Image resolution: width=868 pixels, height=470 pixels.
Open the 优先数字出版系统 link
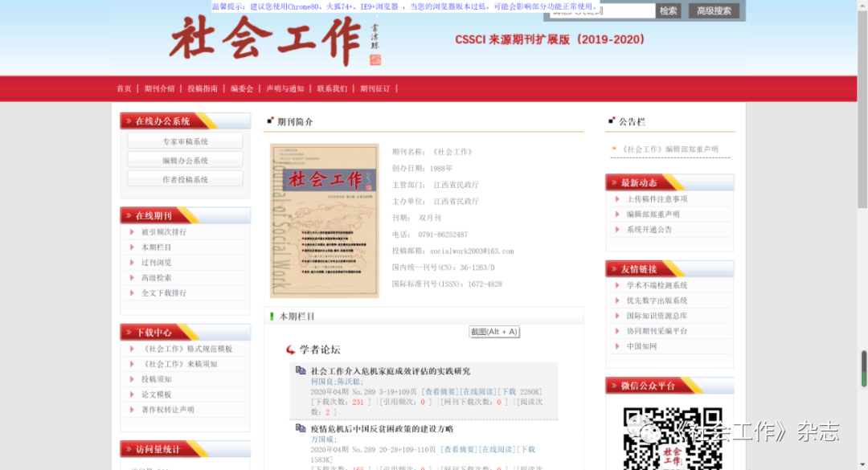tap(657, 300)
